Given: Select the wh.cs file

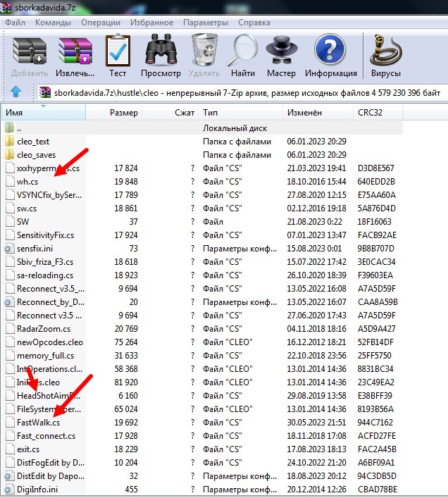Looking at the screenshot, I should click(x=27, y=182).
